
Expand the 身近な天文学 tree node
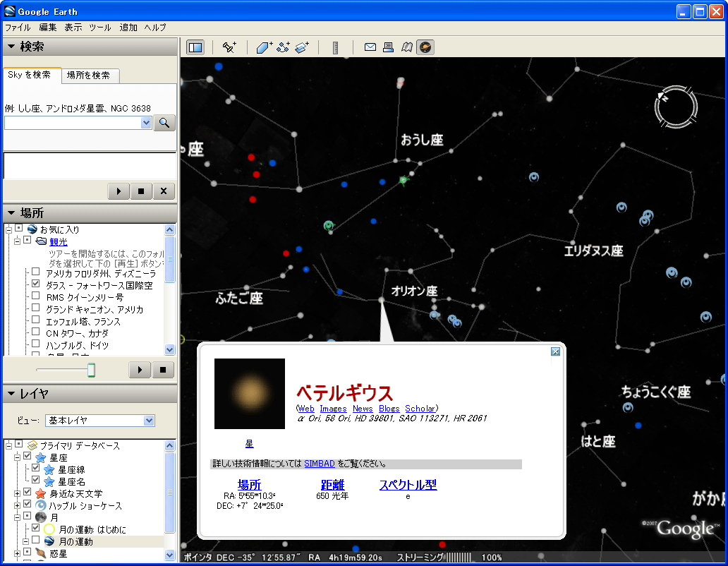[17, 493]
